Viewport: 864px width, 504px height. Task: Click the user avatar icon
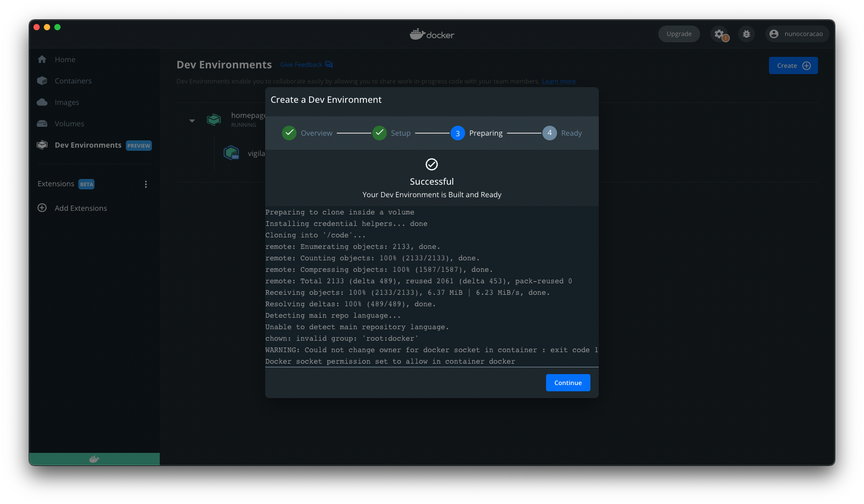774,34
